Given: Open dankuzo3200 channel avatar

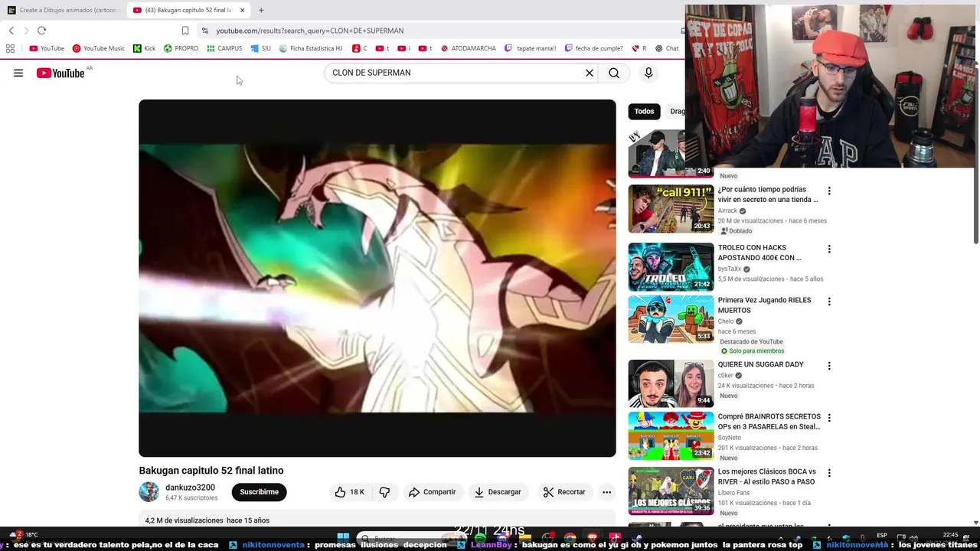Looking at the screenshot, I should (149, 492).
